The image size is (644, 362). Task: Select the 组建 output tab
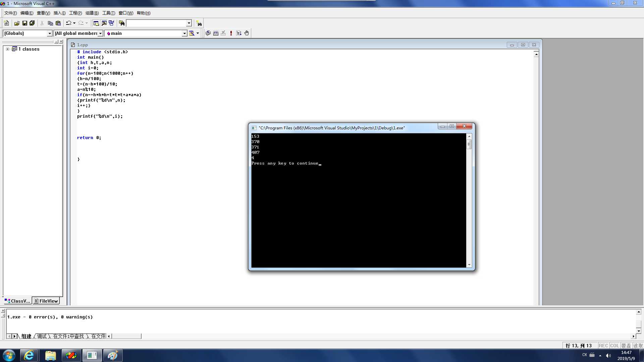point(26,336)
